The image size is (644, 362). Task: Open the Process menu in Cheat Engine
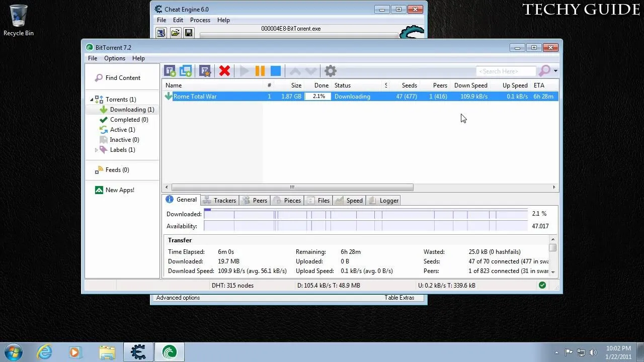coord(200,20)
